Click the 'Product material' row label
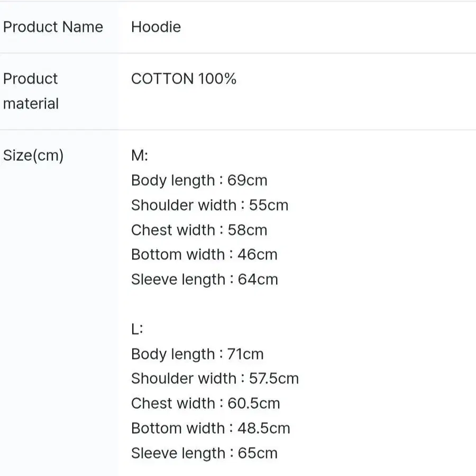Viewport: 476px width, 476px height. click(x=31, y=91)
